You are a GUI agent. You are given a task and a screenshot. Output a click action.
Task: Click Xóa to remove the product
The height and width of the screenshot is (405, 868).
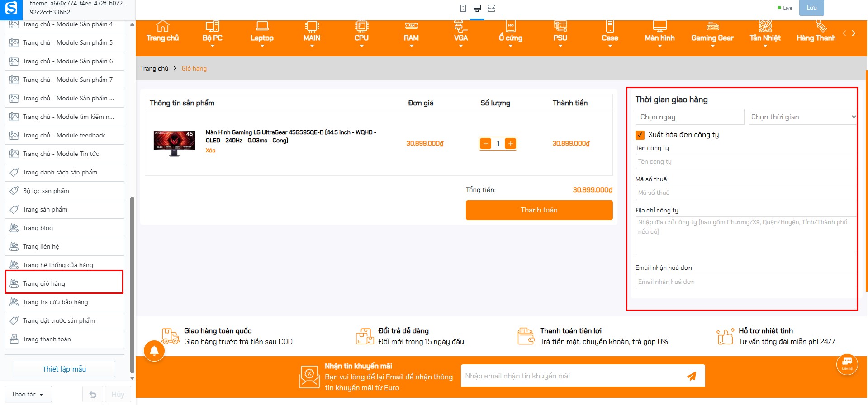point(210,151)
